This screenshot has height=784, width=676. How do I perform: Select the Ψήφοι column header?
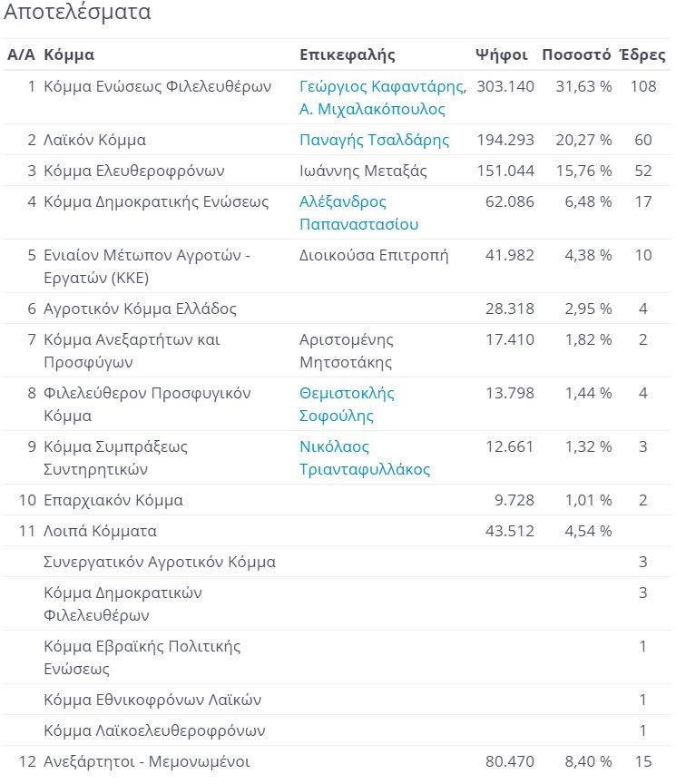pyautogui.click(x=501, y=54)
